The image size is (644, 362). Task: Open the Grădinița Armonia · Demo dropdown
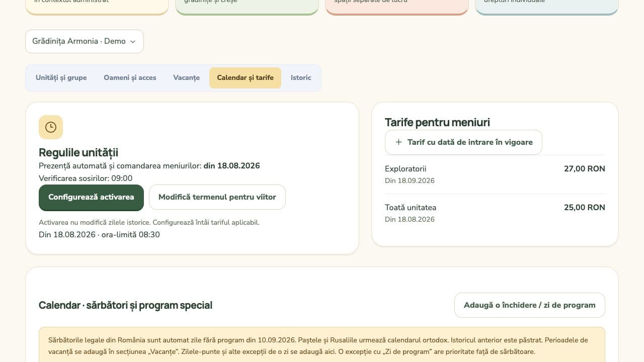[x=85, y=41]
